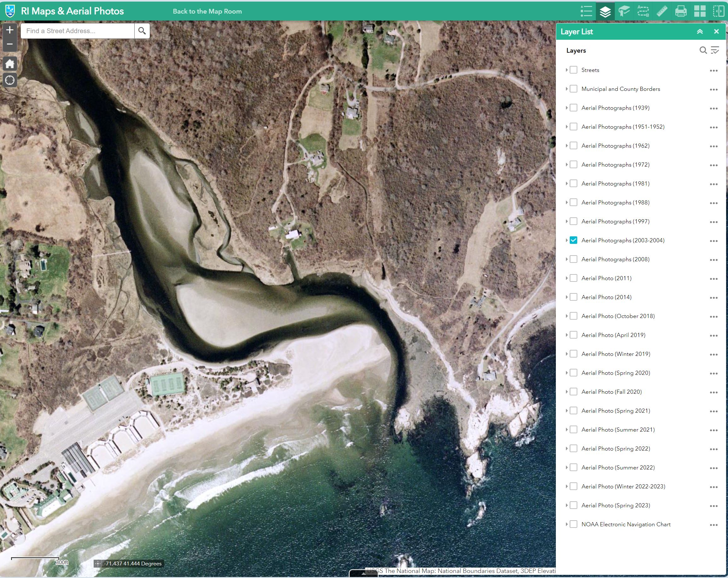Open options menu for Aerial Photo (2014)
Viewport: 728px width, 578px height.
coord(713,298)
